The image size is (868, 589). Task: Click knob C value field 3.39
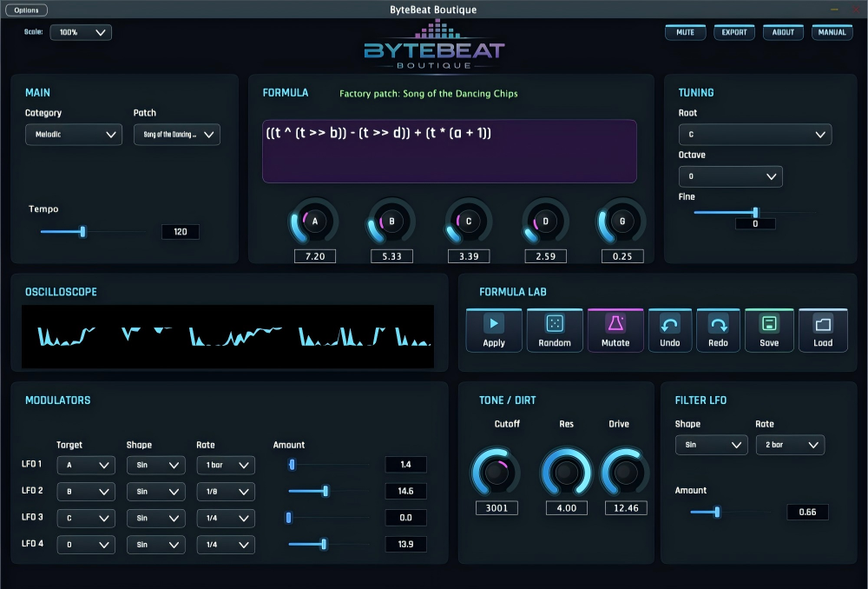pos(469,256)
